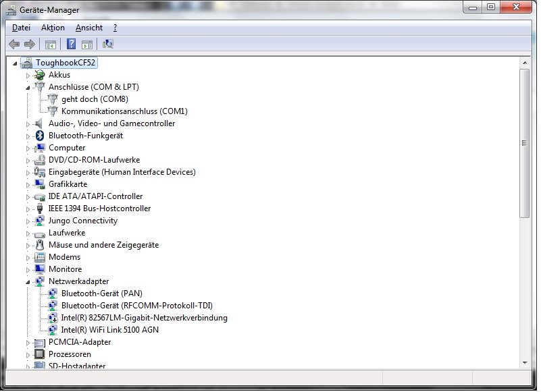Collapse the ToughbookCF52 root node
541x392 pixels.
point(15,63)
